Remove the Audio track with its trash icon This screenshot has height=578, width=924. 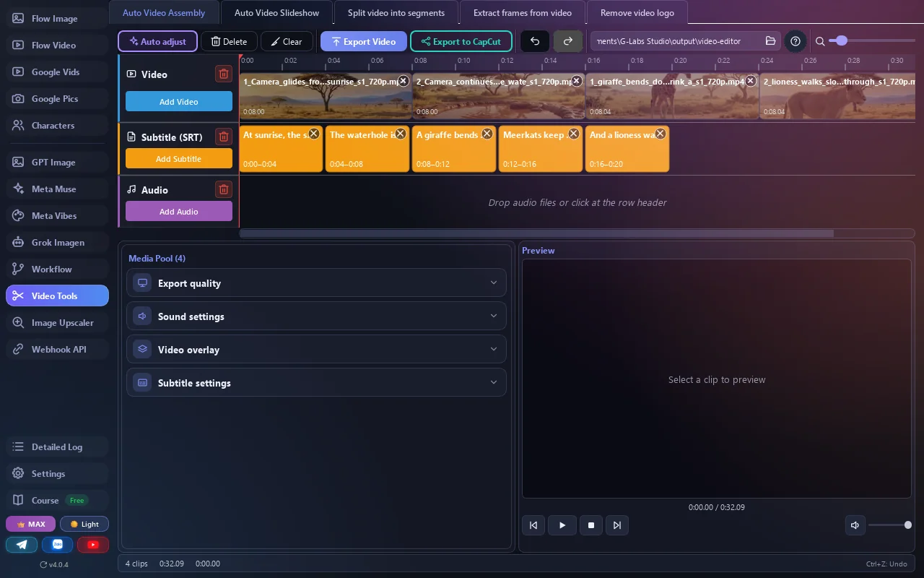(x=224, y=189)
